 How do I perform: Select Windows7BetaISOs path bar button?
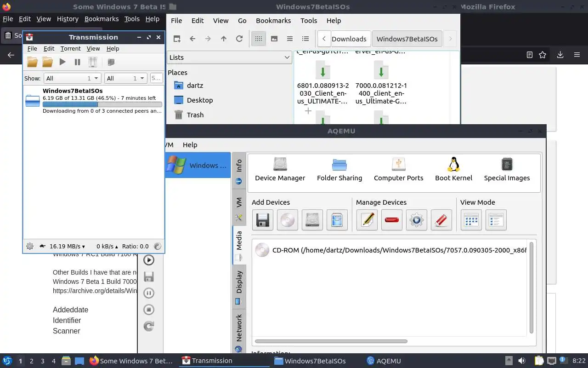[x=407, y=39]
